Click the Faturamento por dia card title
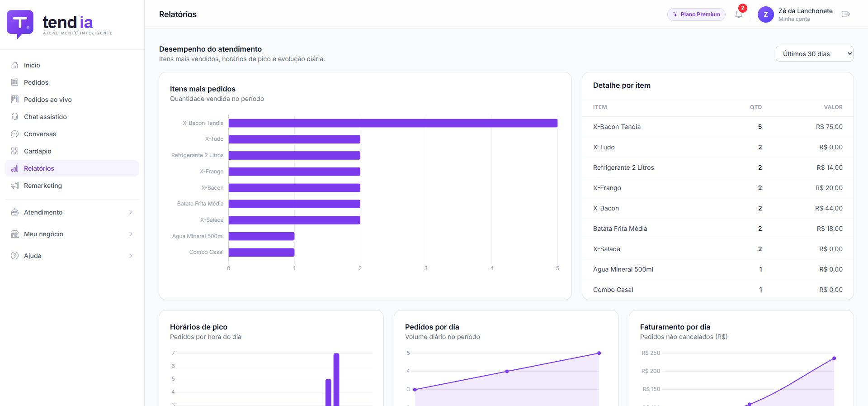The height and width of the screenshot is (406, 868). coord(675,327)
